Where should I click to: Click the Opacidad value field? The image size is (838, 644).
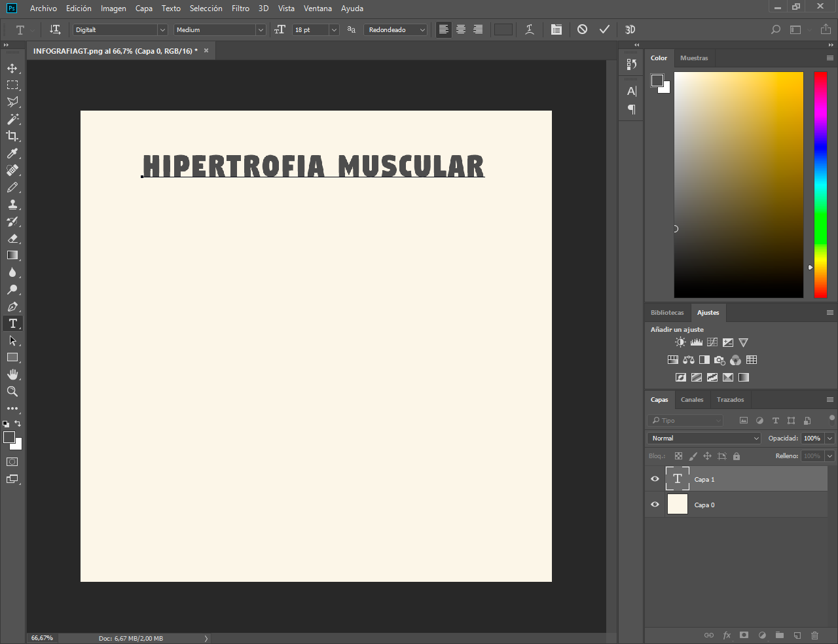pos(812,438)
